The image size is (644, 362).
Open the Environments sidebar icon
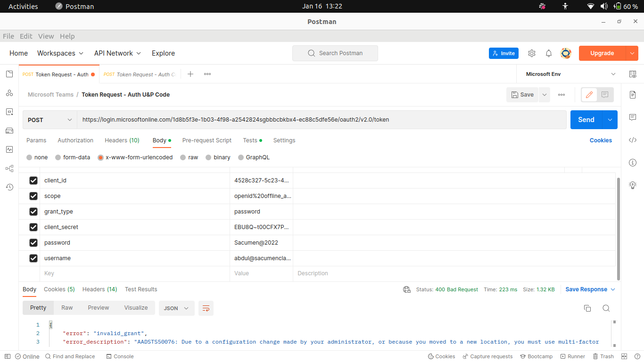coord(9,112)
